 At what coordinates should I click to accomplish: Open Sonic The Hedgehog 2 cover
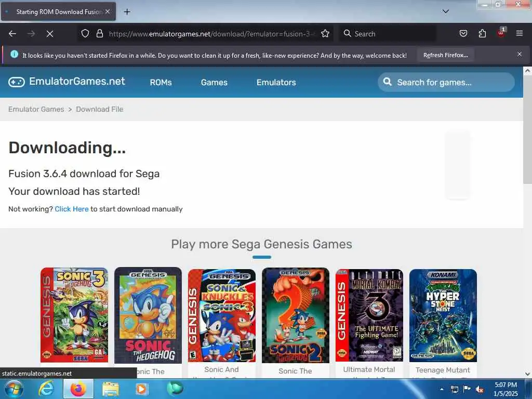296,315
